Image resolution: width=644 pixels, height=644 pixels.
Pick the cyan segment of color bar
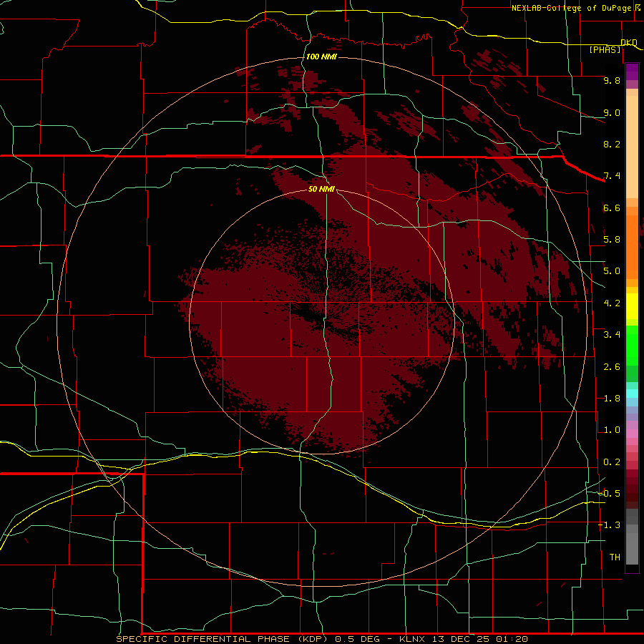tap(632, 394)
